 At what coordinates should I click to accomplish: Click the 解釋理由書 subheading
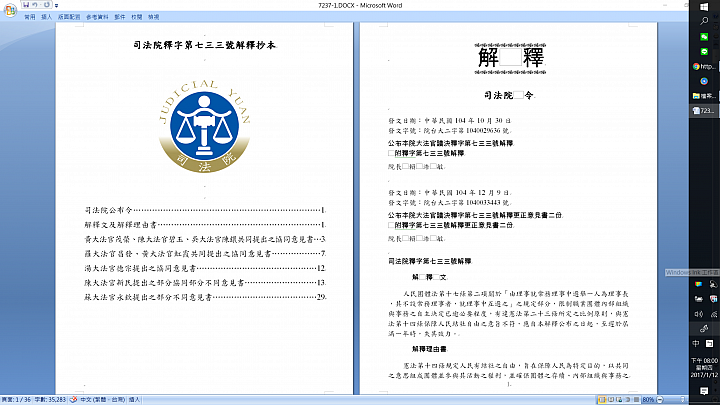point(429,349)
